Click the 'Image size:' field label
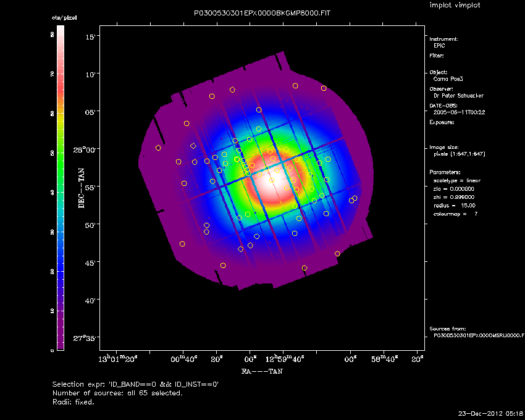The image size is (525, 420). 444,148
